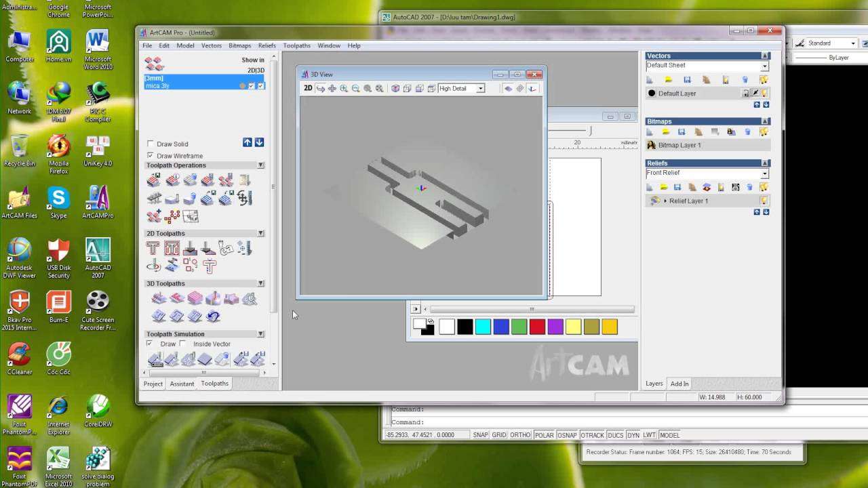Toggle the Draw Solid checkbox
The width and height of the screenshot is (868, 488).
[x=151, y=144]
